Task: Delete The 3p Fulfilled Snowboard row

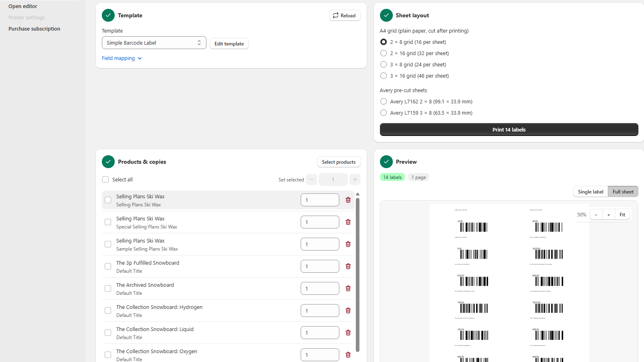Action: (x=348, y=266)
